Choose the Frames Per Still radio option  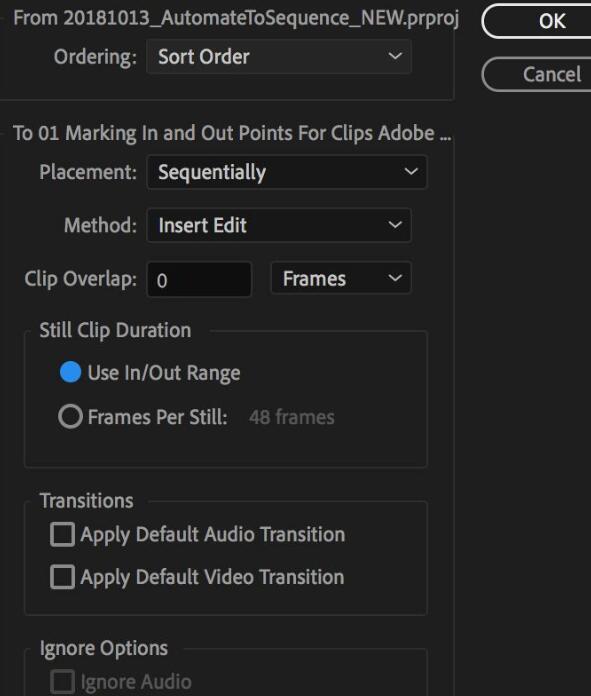70,416
